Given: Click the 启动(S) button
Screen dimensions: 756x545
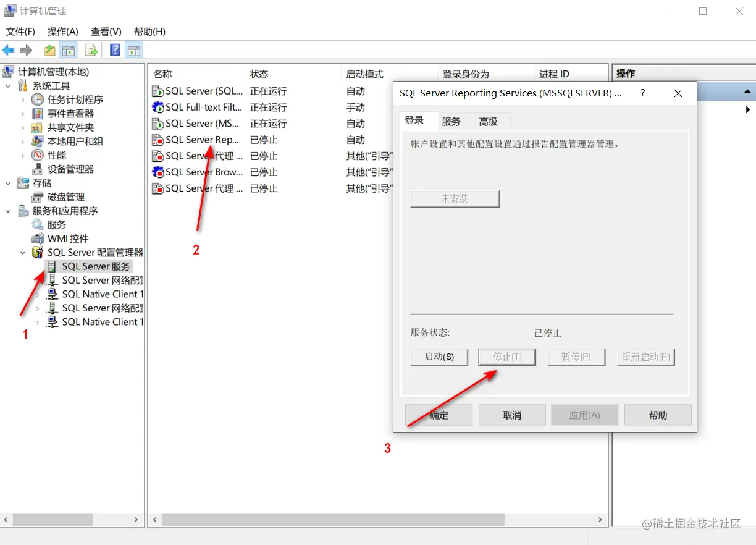Looking at the screenshot, I should coord(439,357).
